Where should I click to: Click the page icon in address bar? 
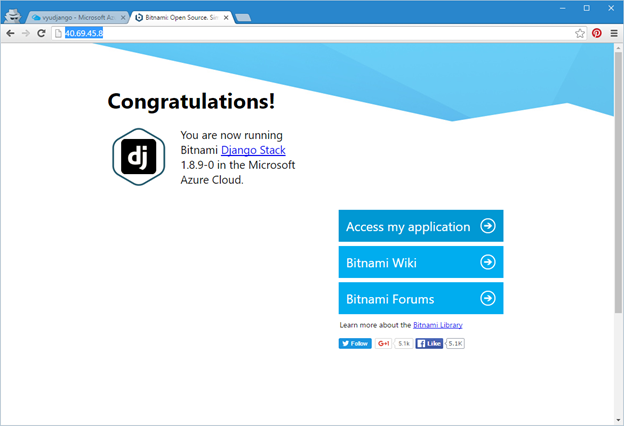tap(58, 33)
